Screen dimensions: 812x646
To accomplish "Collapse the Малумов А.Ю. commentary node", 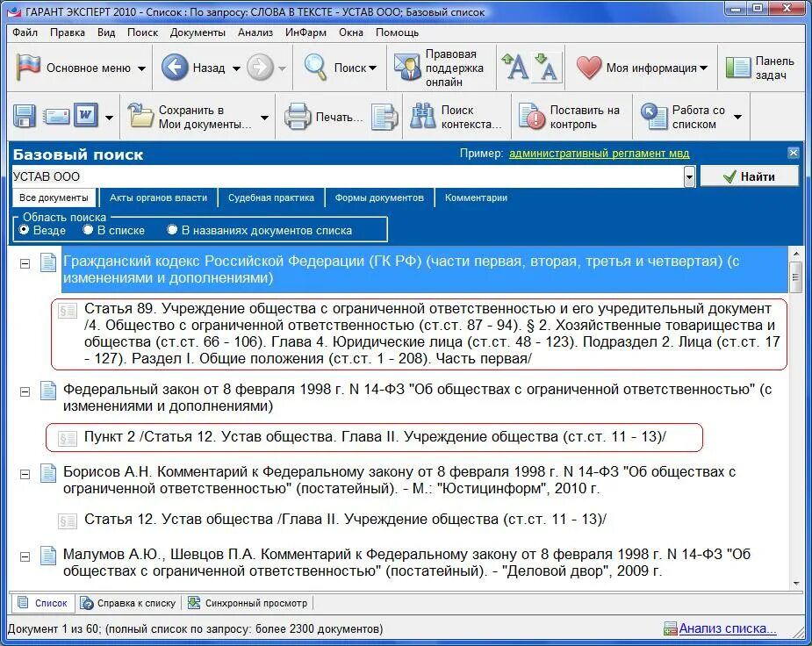I will click(x=25, y=557).
